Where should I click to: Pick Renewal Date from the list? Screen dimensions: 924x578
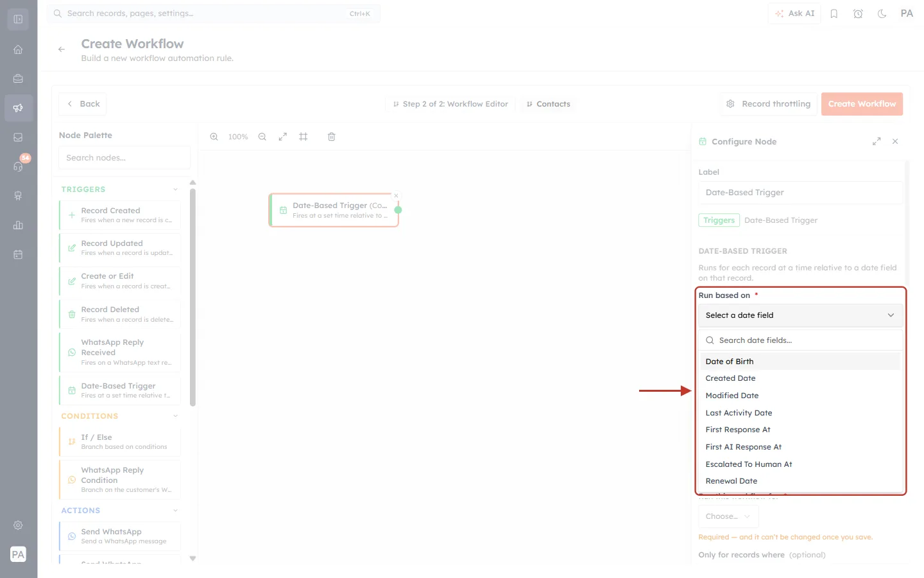(800, 481)
